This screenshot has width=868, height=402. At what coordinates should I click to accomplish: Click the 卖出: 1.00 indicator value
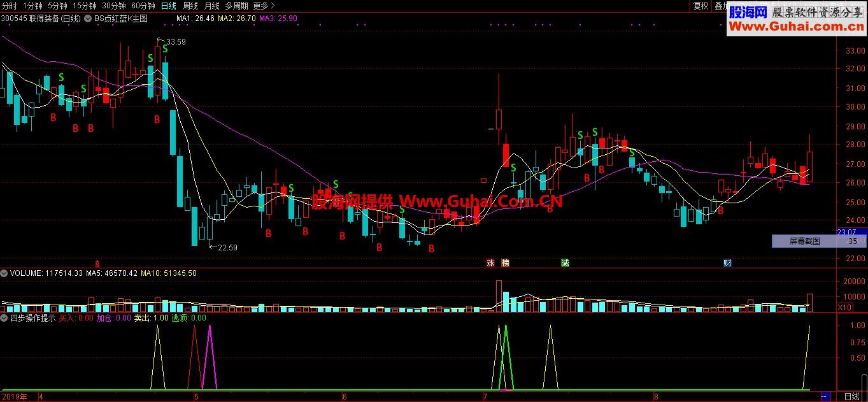151,317
